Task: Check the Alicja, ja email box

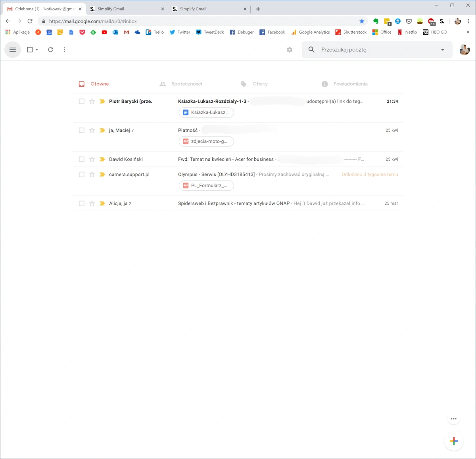Action: (x=81, y=203)
